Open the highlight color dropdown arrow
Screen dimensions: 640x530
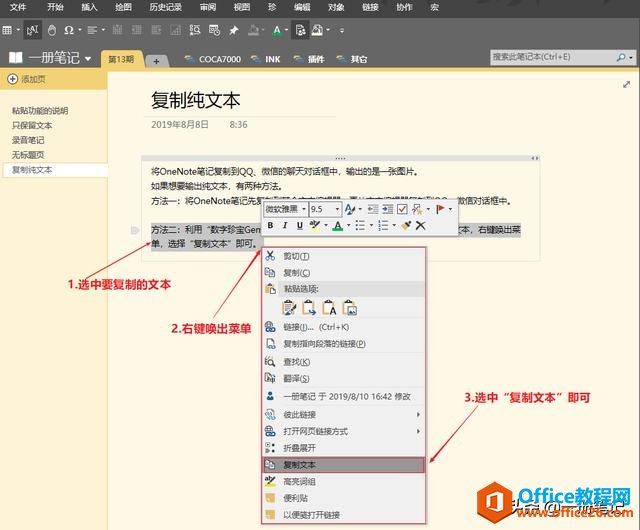click(x=326, y=225)
